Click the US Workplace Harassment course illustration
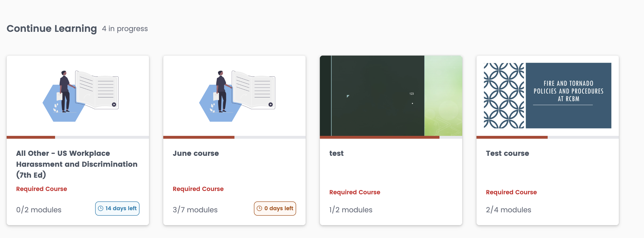Viewport: 644px width, 238px height. click(x=78, y=95)
